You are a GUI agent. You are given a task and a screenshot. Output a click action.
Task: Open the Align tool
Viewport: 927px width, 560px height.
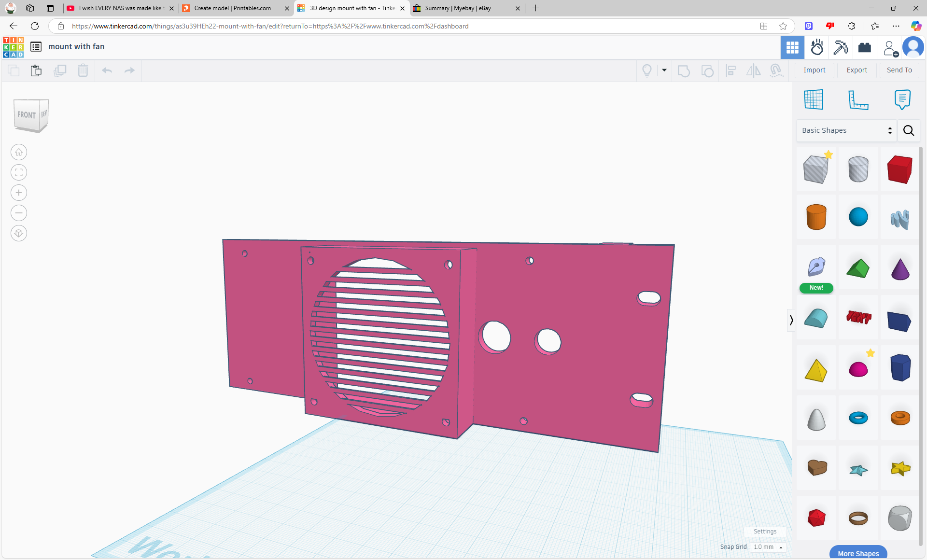click(x=730, y=71)
